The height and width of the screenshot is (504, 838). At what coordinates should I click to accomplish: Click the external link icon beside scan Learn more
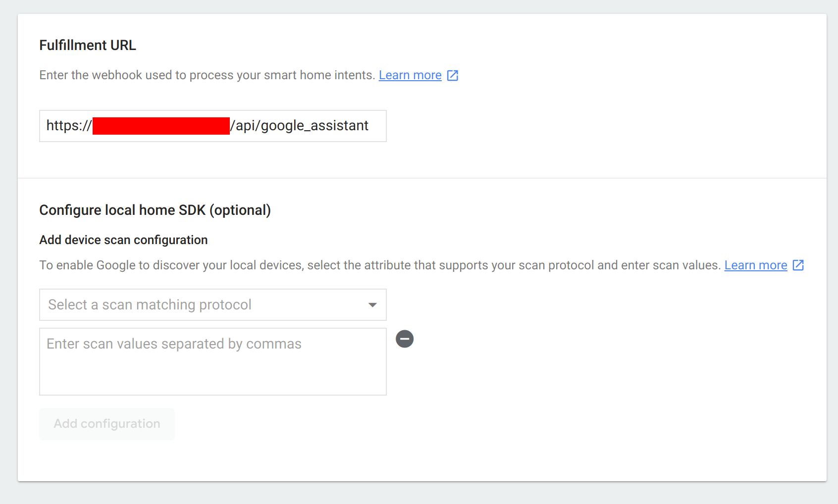pyautogui.click(x=798, y=265)
